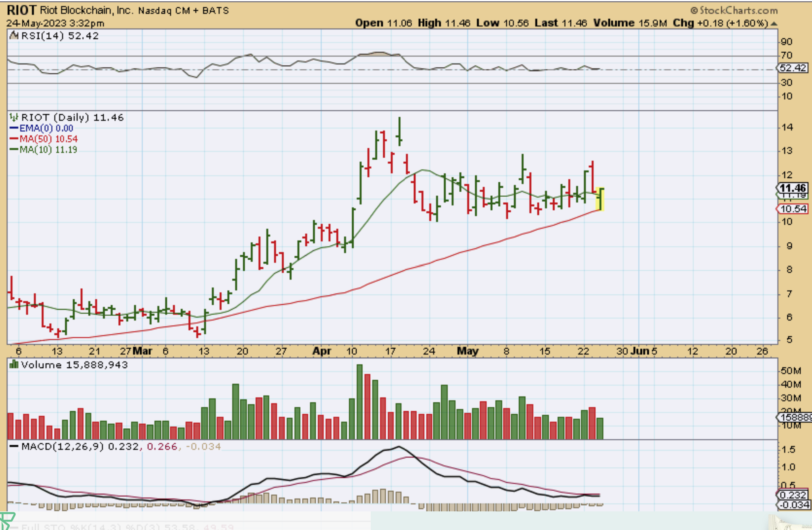
Task: Click the up-triangle beside Chg value
Action: click(x=774, y=24)
